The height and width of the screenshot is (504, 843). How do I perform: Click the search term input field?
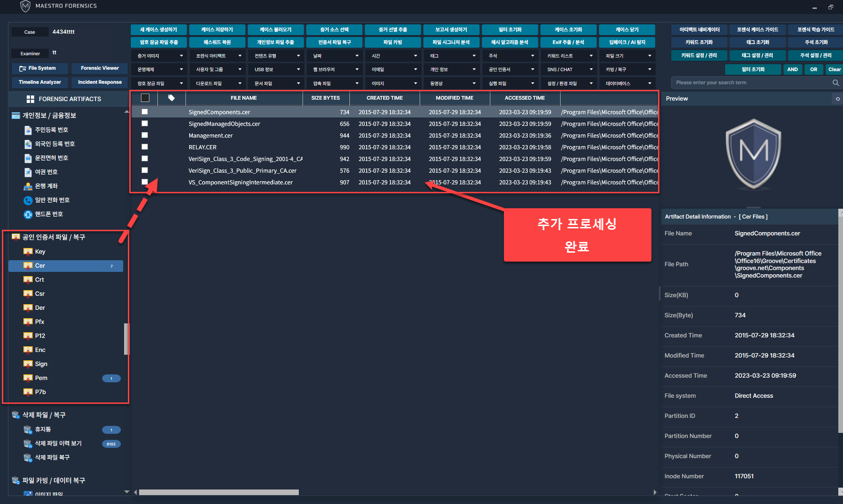click(749, 83)
